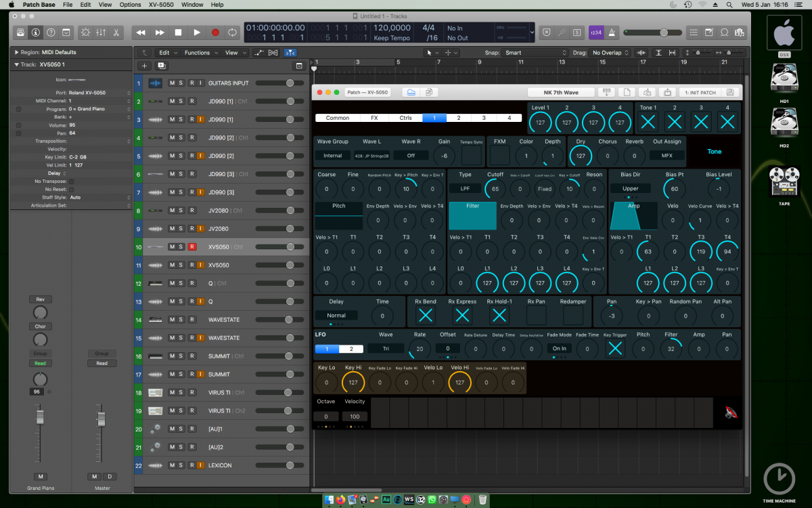812x508 pixels.
Task: Show Smart Controls dial icon
Action: 85,32
